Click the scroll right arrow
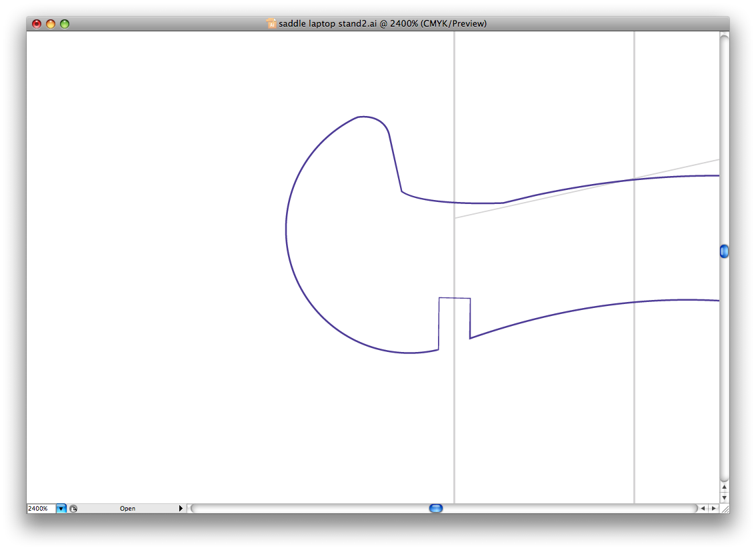The width and height of the screenshot is (756, 550). 713,509
